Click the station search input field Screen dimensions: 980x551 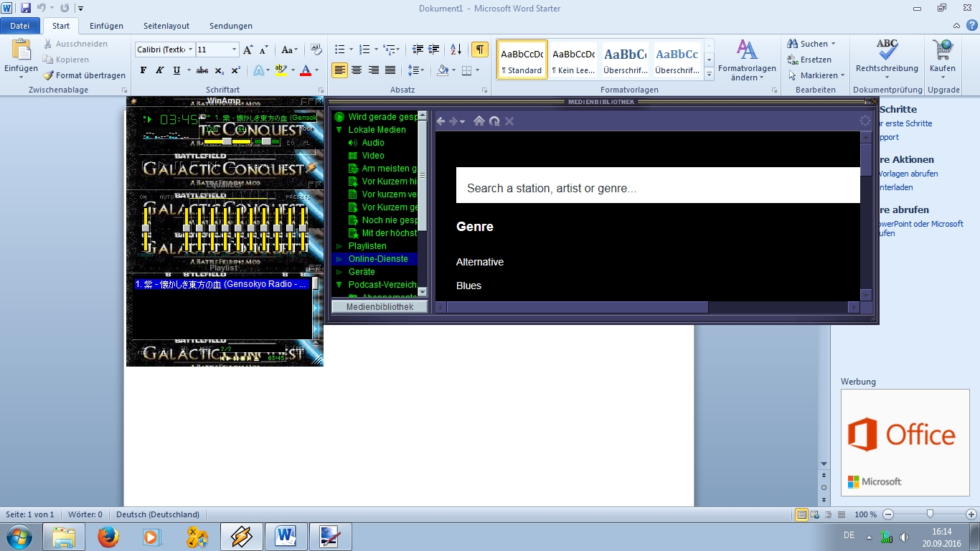tap(658, 189)
